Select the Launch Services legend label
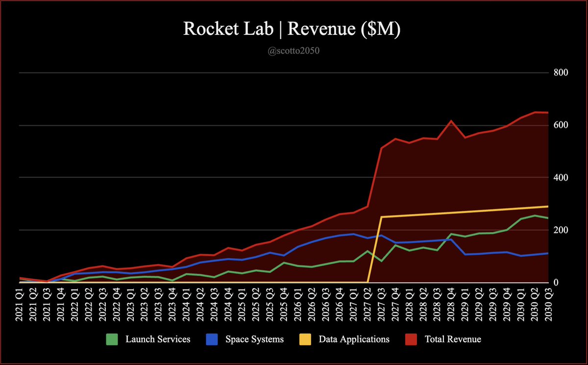The width and height of the screenshot is (588, 365). coord(158,339)
